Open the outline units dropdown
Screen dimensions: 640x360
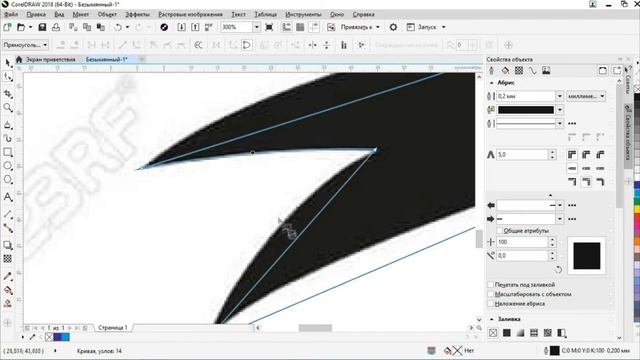pos(586,96)
